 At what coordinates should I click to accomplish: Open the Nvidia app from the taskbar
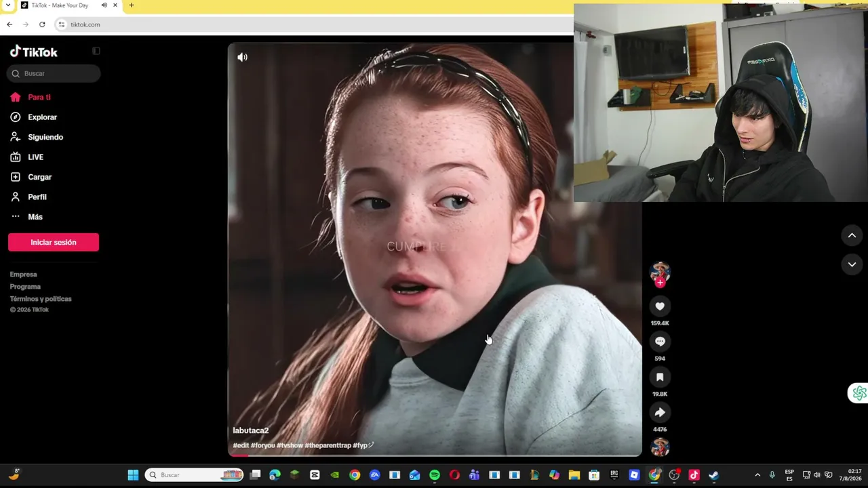334,475
